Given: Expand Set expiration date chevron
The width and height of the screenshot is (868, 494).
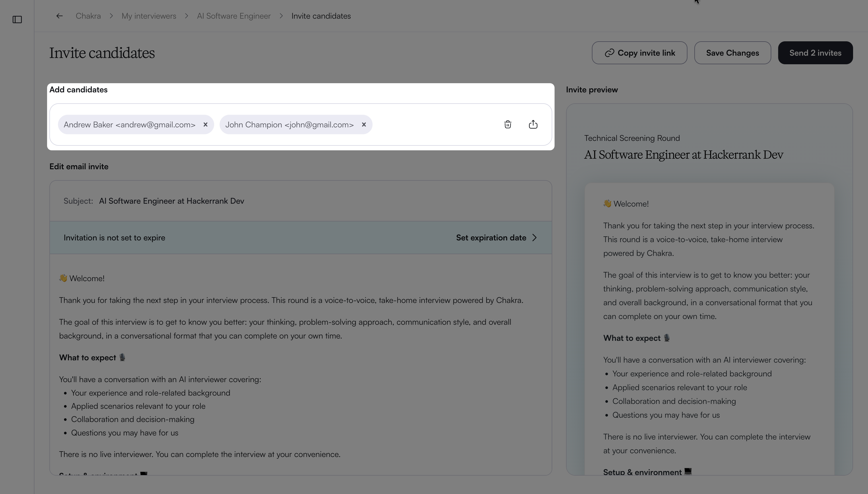Looking at the screenshot, I should click(534, 238).
